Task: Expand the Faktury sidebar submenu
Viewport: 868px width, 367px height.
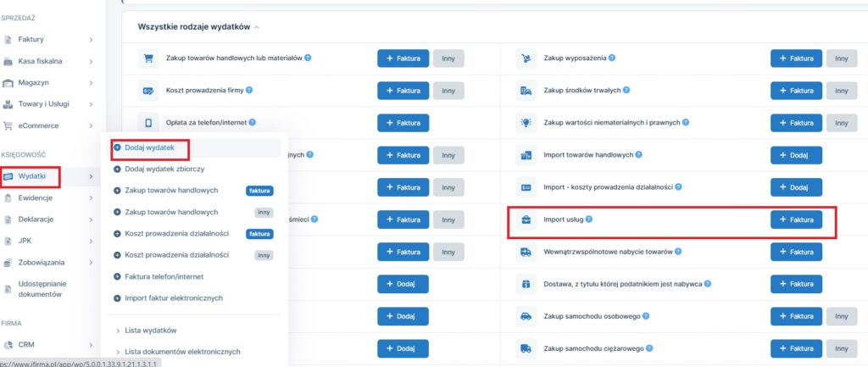Action: (91, 39)
